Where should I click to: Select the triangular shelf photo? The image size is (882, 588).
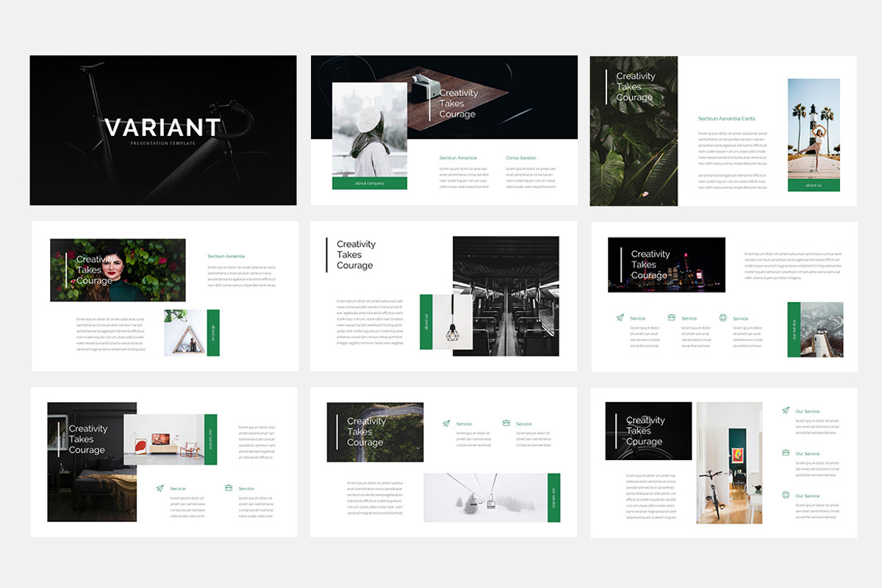click(x=186, y=333)
